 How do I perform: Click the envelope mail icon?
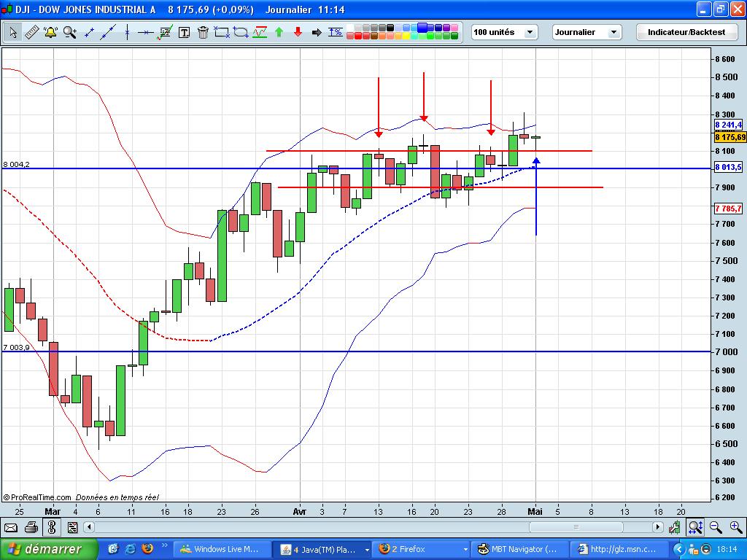pyautogui.click(x=10, y=528)
